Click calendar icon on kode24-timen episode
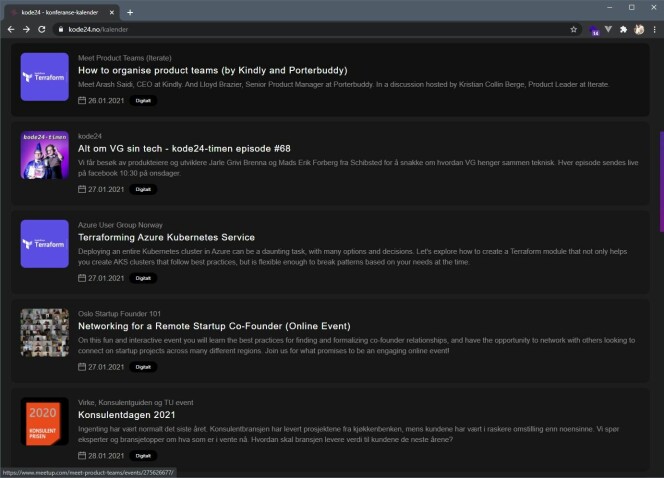 tap(82, 189)
